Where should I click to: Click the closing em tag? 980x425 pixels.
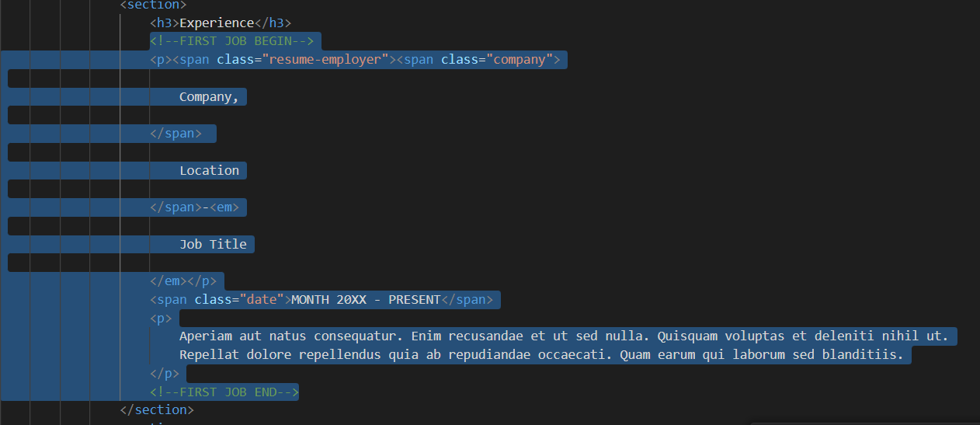point(168,280)
